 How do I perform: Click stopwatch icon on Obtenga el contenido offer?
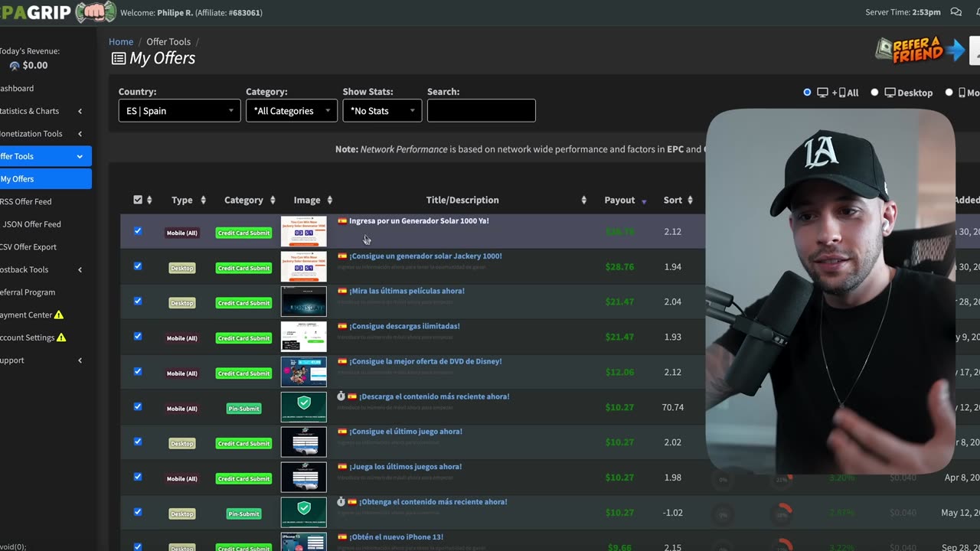pyautogui.click(x=341, y=502)
